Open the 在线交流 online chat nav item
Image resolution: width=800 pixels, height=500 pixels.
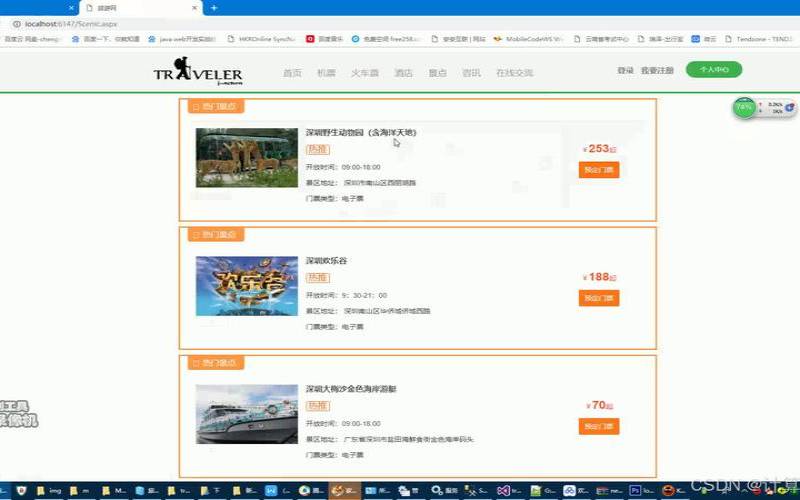pos(514,73)
